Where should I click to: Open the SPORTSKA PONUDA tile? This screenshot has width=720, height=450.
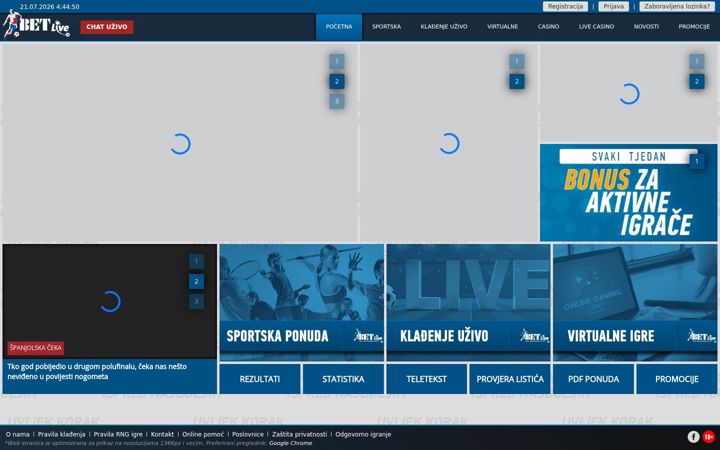pos(302,302)
